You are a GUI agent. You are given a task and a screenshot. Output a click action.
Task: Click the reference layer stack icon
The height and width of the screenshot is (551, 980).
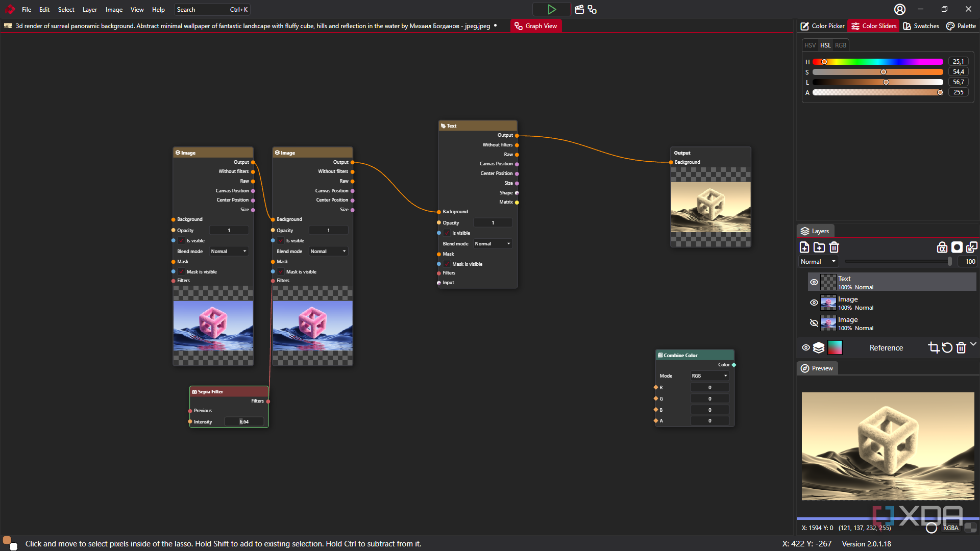[x=819, y=348]
